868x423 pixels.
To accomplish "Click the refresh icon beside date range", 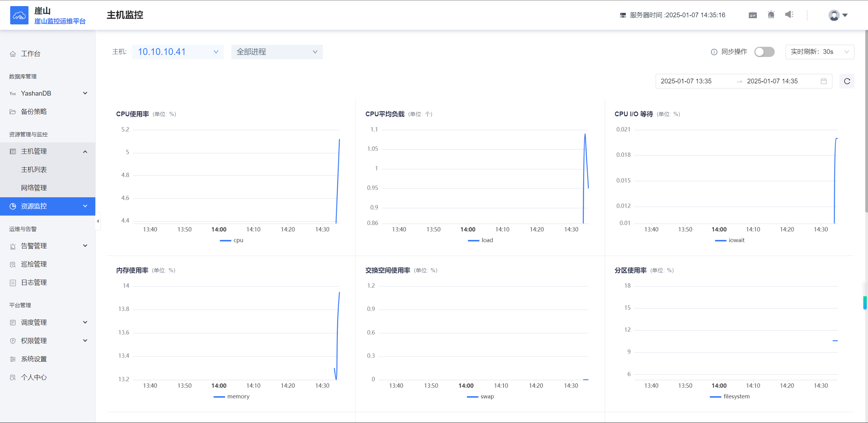I will [x=847, y=81].
